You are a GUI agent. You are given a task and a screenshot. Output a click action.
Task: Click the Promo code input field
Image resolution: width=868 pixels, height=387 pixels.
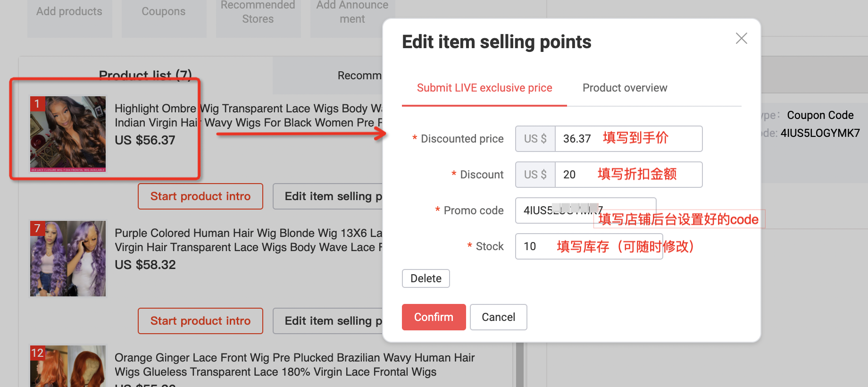(585, 210)
